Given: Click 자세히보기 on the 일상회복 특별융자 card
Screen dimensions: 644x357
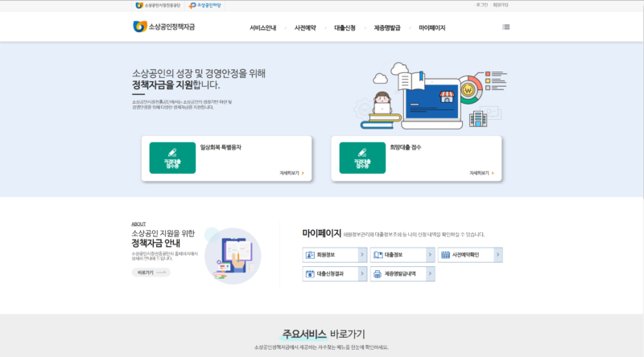Looking at the screenshot, I should click(x=292, y=173).
